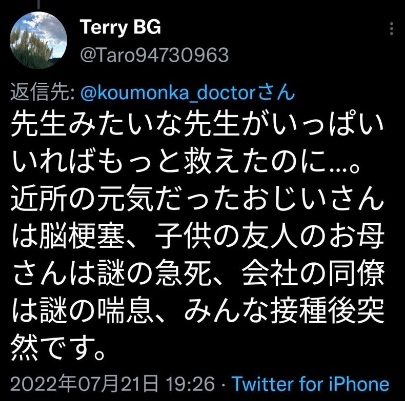Click the さん suffix after the mention

click(x=276, y=94)
